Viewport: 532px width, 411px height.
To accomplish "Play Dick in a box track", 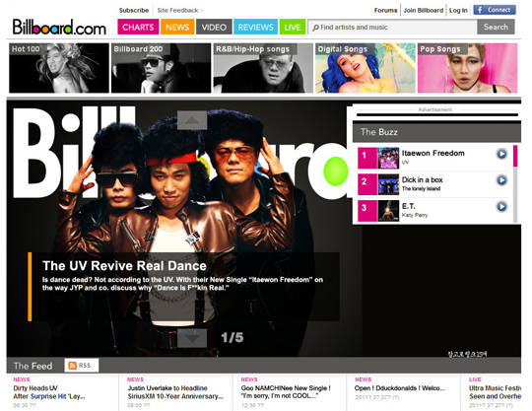I will coord(501,180).
